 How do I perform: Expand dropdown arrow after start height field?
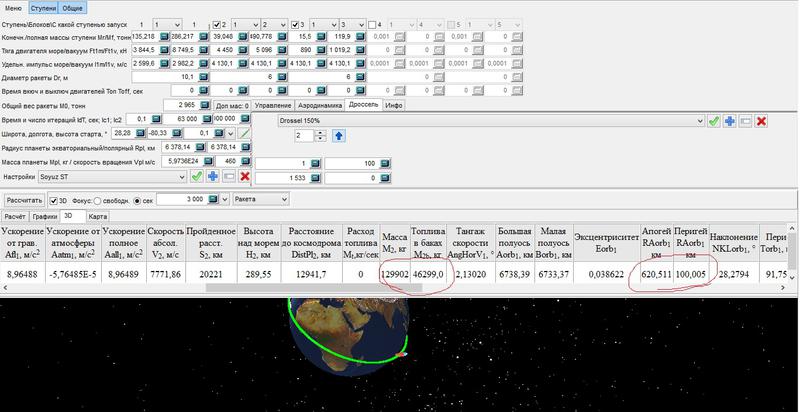point(231,133)
